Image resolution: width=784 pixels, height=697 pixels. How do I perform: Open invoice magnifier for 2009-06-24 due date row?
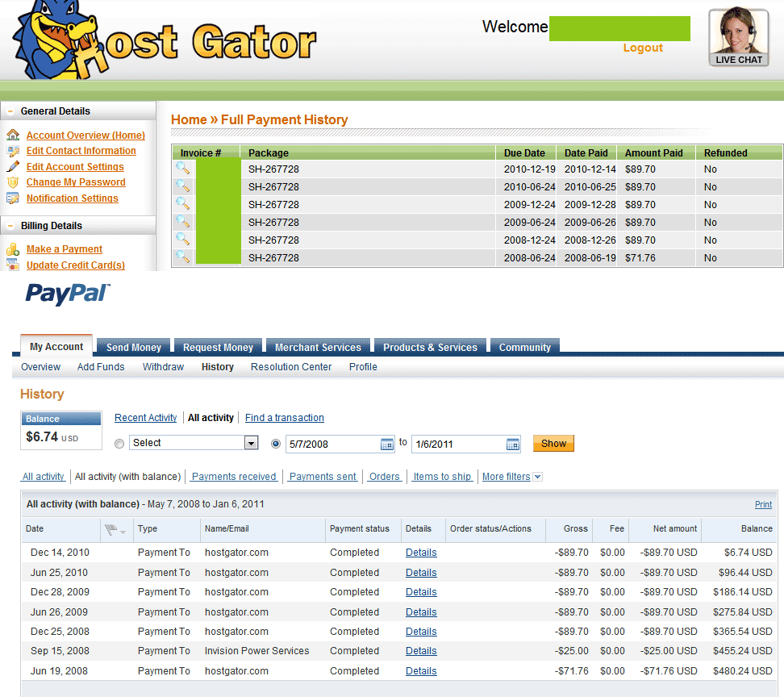click(x=182, y=221)
